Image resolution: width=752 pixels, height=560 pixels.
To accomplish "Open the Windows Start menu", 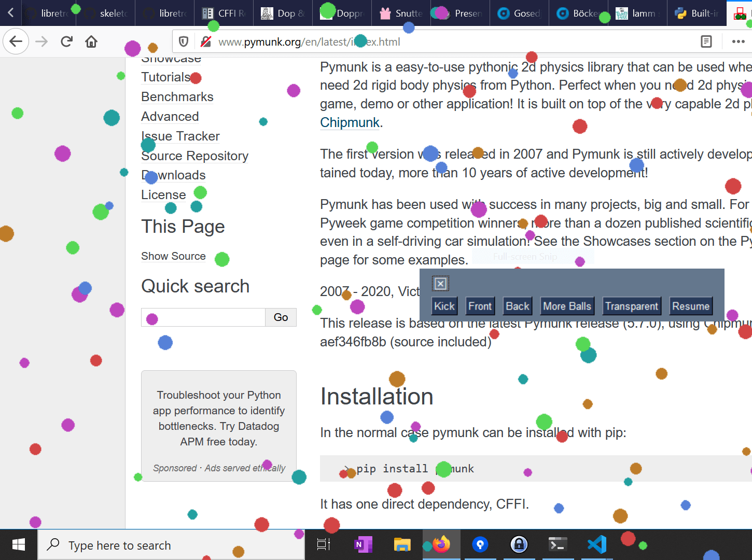I will (x=19, y=545).
